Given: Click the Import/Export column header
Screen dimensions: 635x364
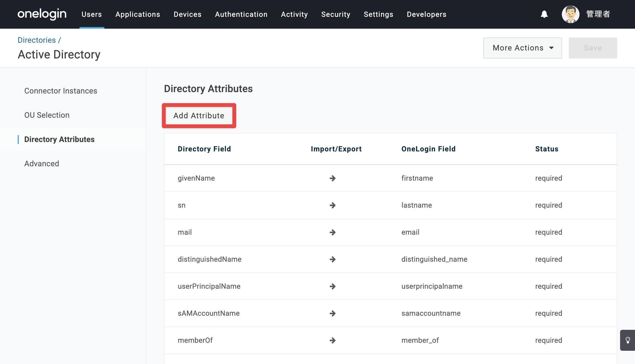Looking at the screenshot, I should pyautogui.click(x=336, y=149).
